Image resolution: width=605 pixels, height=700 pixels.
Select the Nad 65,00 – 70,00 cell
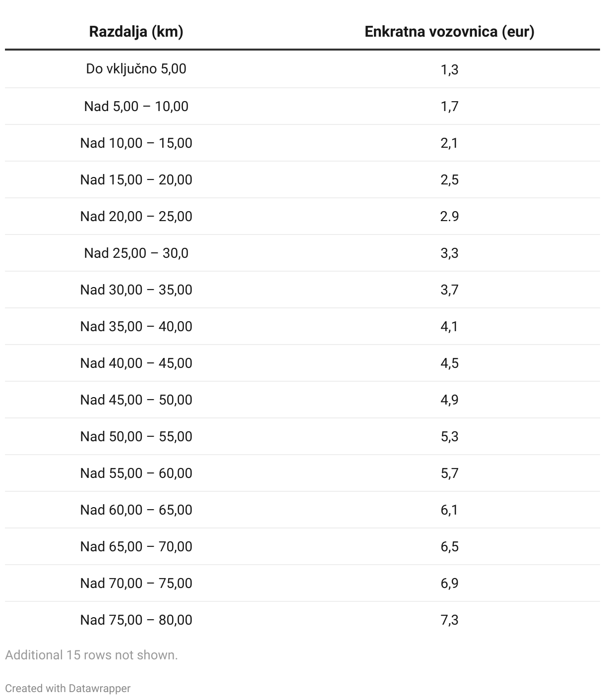(136, 546)
